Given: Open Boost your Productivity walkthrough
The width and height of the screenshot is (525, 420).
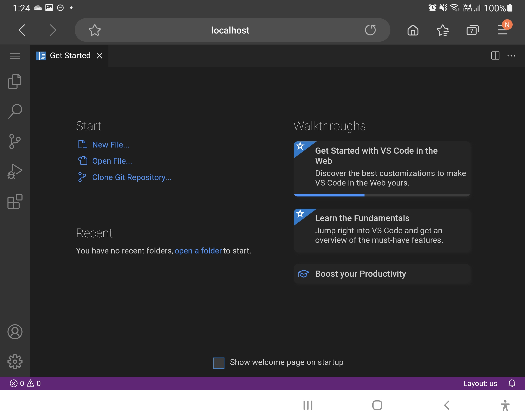Looking at the screenshot, I should point(382,274).
